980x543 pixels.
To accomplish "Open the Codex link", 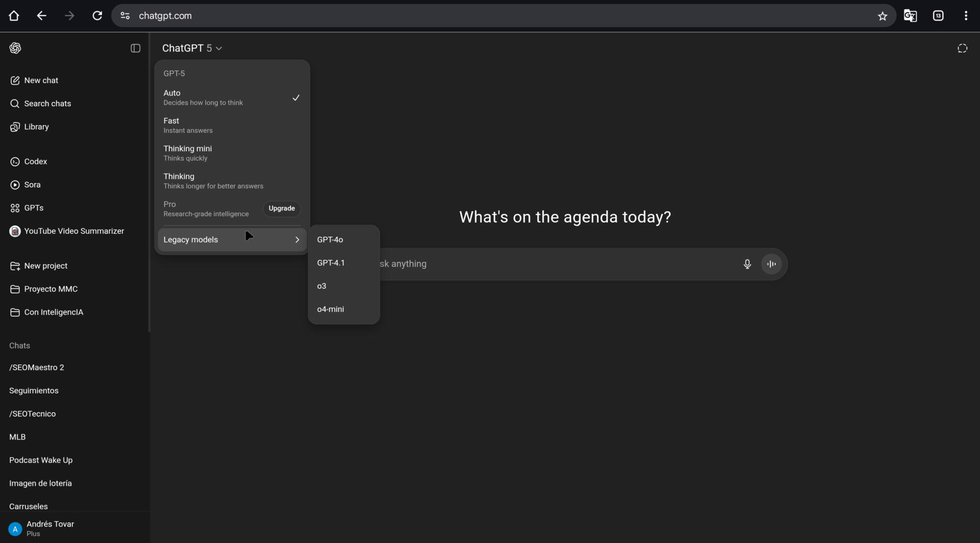I will point(36,162).
